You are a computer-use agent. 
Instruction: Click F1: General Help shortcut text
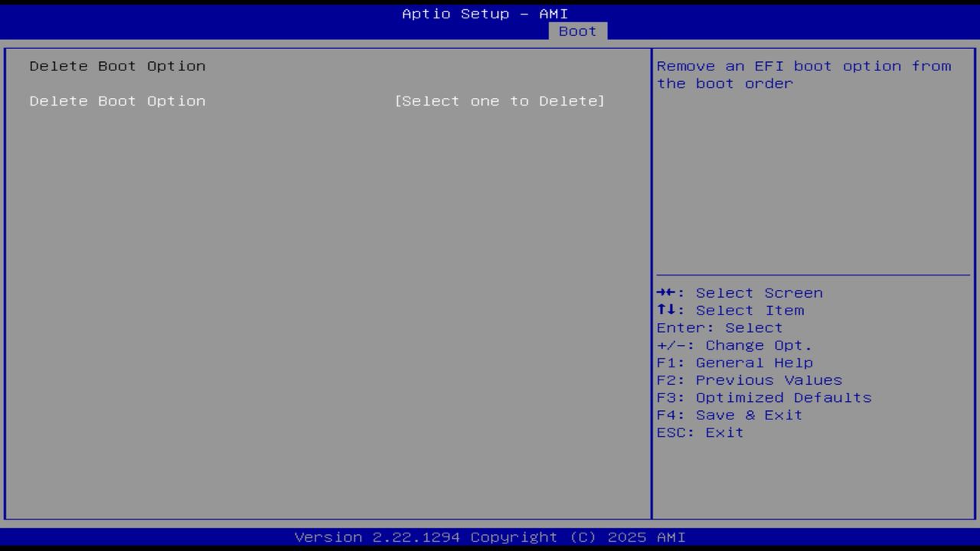click(735, 362)
